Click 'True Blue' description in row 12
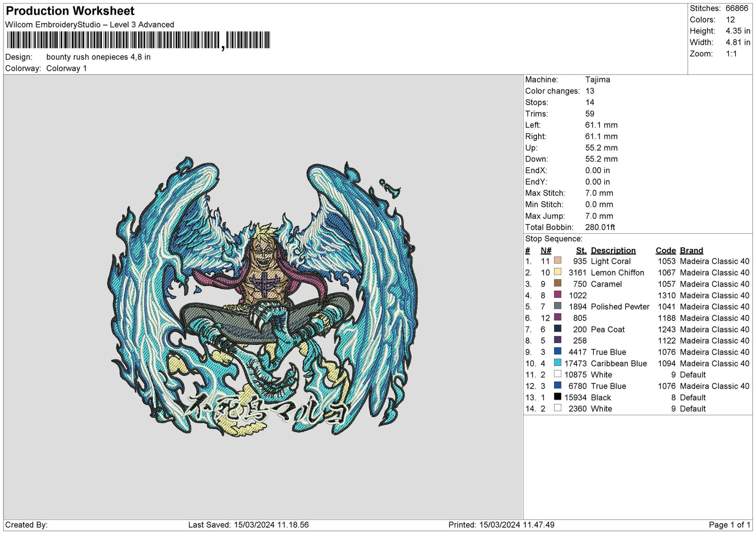The width and height of the screenshot is (756, 534). pos(608,386)
